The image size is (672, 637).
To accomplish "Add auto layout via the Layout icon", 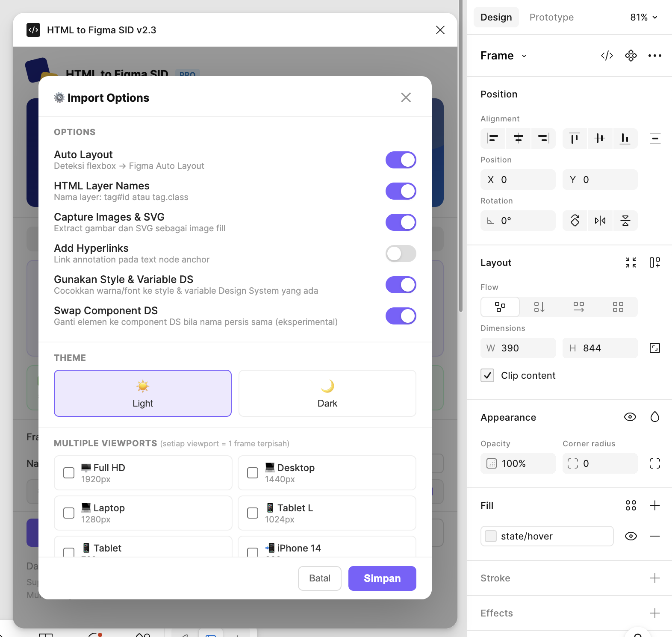I will 655,262.
